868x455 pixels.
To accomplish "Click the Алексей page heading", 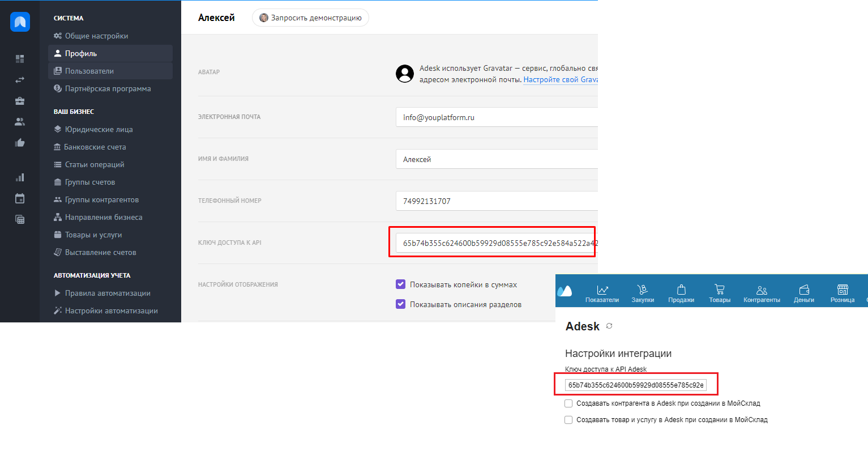I will (216, 18).
